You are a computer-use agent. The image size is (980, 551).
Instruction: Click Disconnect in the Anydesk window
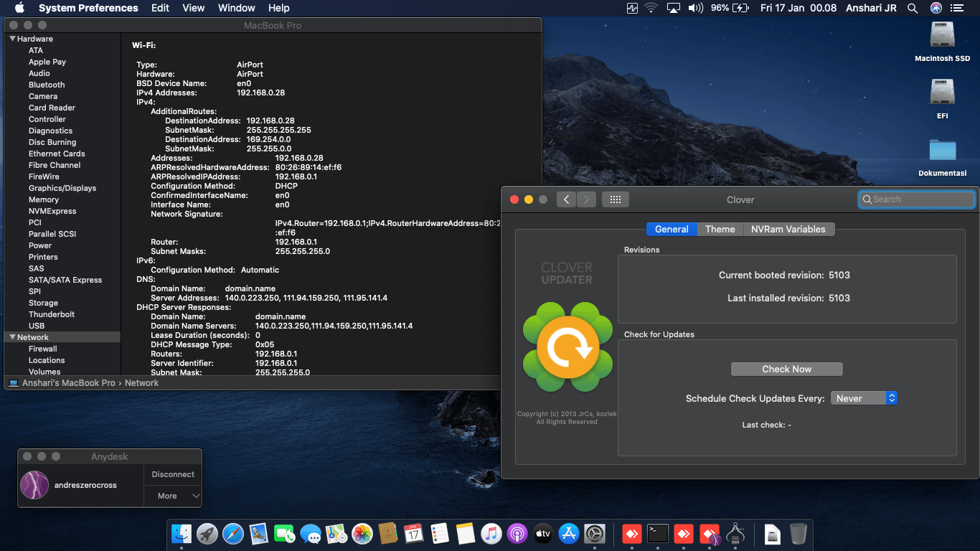click(x=173, y=474)
